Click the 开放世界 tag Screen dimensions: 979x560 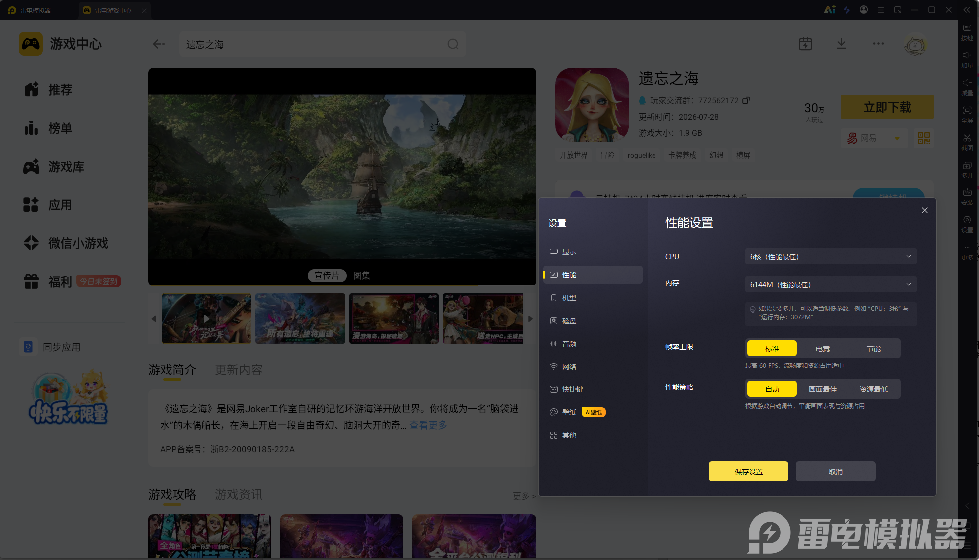[574, 155]
